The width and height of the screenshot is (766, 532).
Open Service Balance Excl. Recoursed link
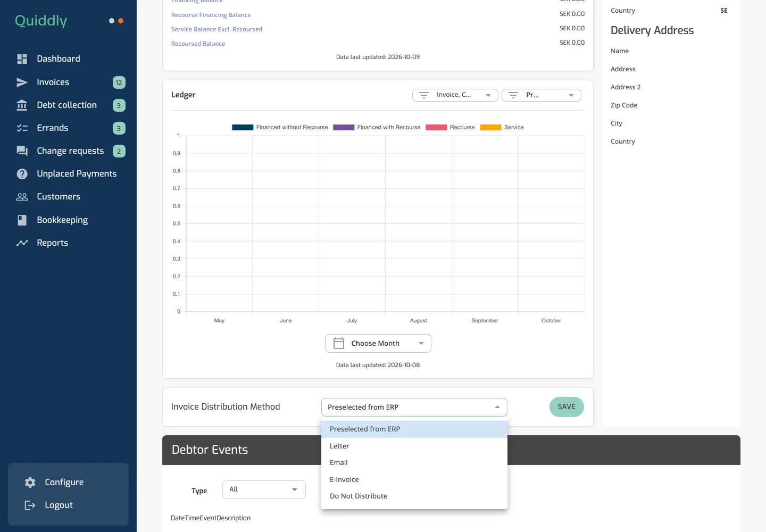[217, 29]
